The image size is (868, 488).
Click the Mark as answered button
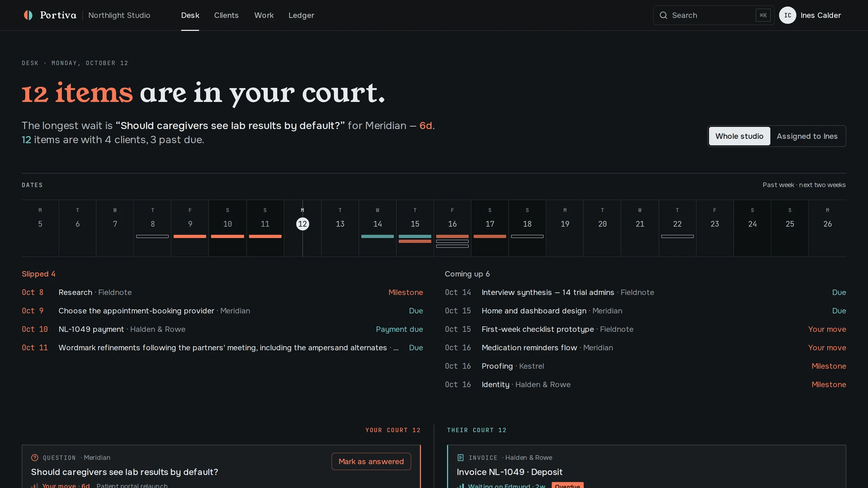[x=371, y=461]
